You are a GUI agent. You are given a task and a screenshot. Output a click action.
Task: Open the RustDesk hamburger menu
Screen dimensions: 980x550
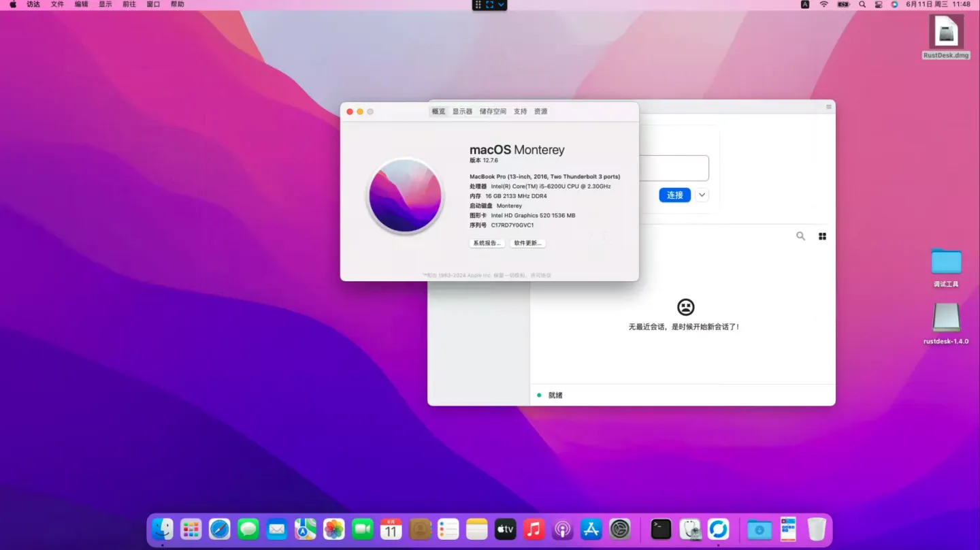pyautogui.click(x=828, y=107)
